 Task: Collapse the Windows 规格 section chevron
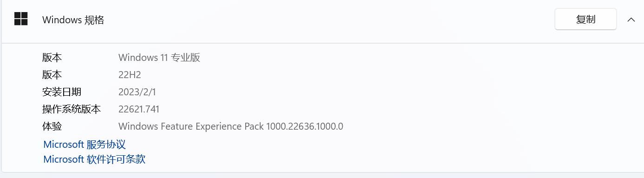click(631, 20)
